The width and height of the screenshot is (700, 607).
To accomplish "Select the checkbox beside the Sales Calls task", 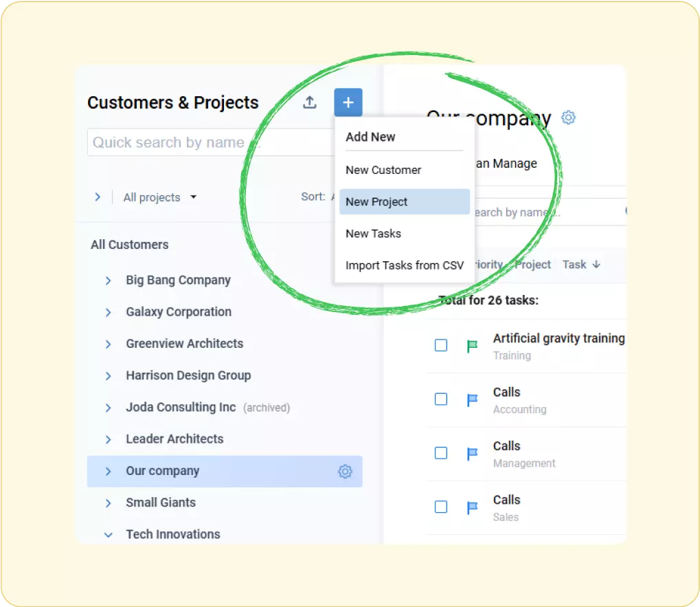I will pyautogui.click(x=440, y=507).
